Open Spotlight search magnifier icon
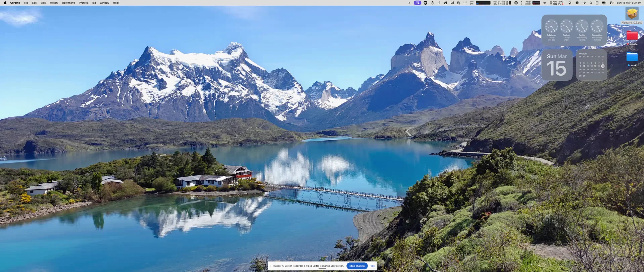The width and height of the screenshot is (644, 272). point(591,3)
